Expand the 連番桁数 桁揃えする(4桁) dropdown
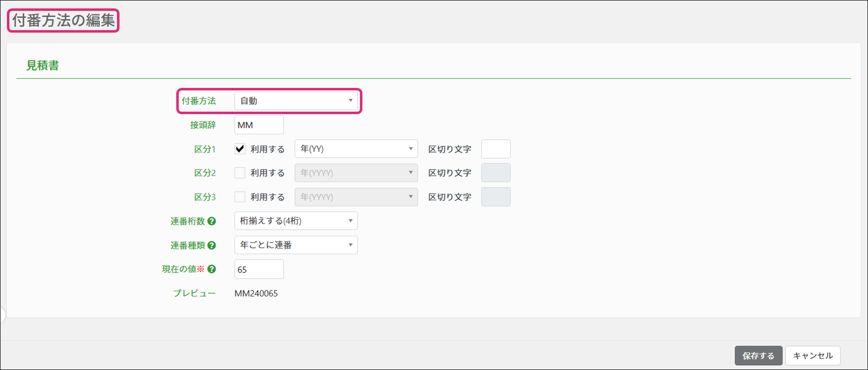The width and height of the screenshot is (868, 370). coord(296,221)
